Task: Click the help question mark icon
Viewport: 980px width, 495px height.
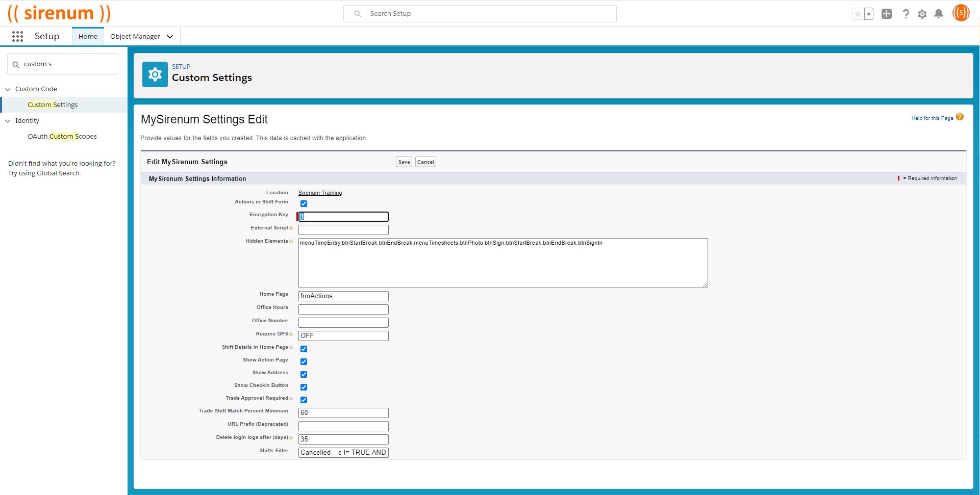Action: coord(906,14)
